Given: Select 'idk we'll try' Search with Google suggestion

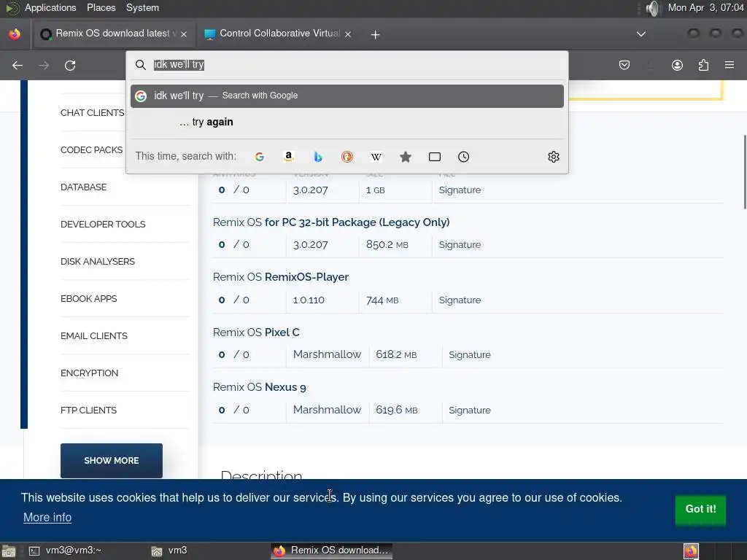Looking at the screenshot, I should 347,96.
